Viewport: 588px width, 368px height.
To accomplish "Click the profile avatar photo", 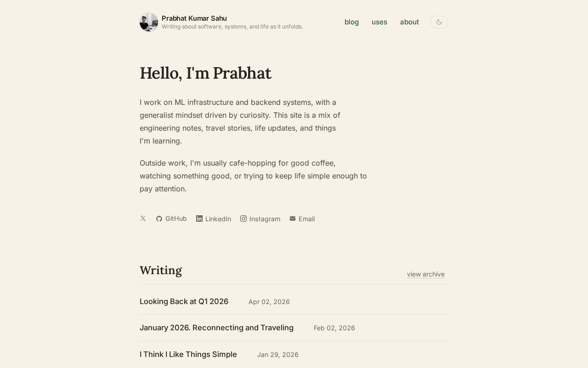I will tap(149, 22).
